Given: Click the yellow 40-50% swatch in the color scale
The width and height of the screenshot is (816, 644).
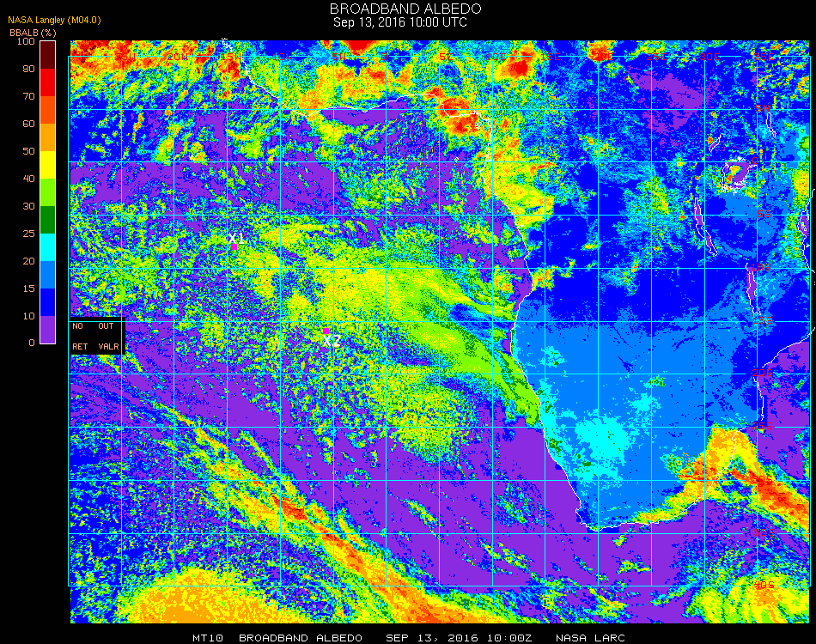Looking at the screenshot, I should 47,165.
